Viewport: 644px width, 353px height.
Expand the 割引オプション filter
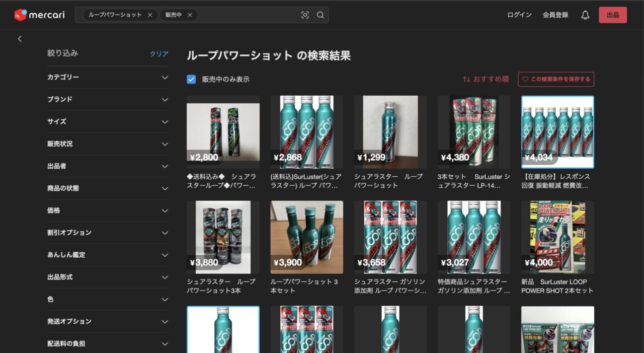[108, 233]
